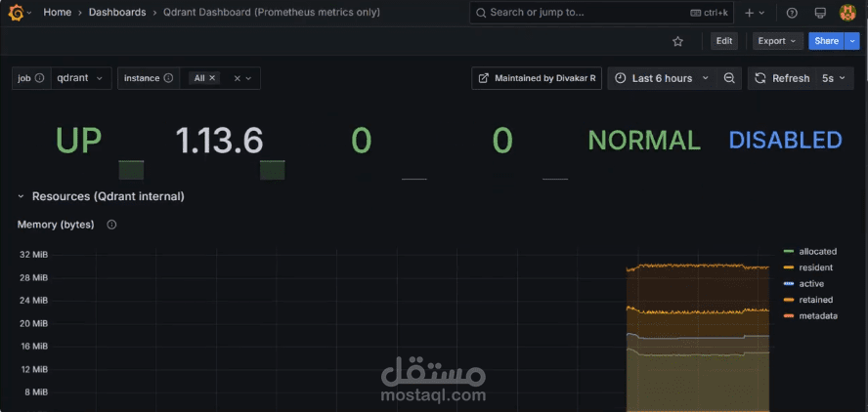Screen dimensions: 868x412
Task: Open the help question mark icon
Action: [792, 12]
